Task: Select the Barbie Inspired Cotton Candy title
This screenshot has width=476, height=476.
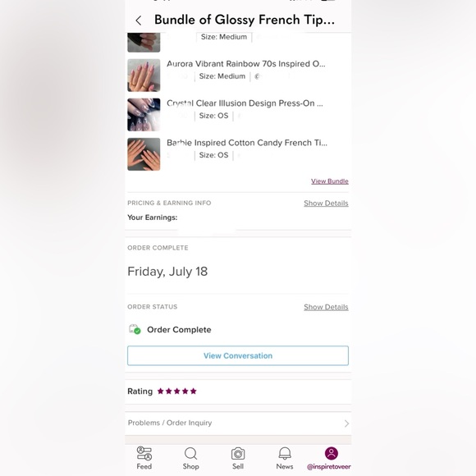Action: (x=247, y=143)
